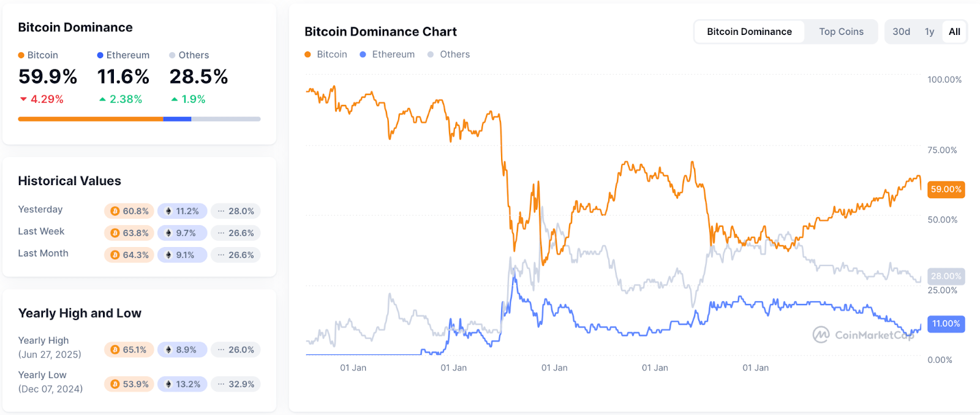Click the red down arrow under Bitcoin 59.9%
Screen dimensions: 980x415
24,98
